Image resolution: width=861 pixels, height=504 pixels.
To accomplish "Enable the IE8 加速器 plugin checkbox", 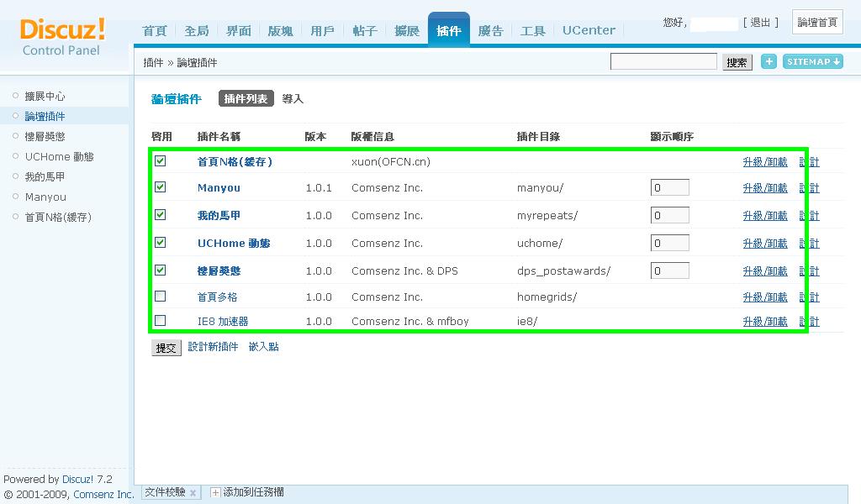I will 161,320.
